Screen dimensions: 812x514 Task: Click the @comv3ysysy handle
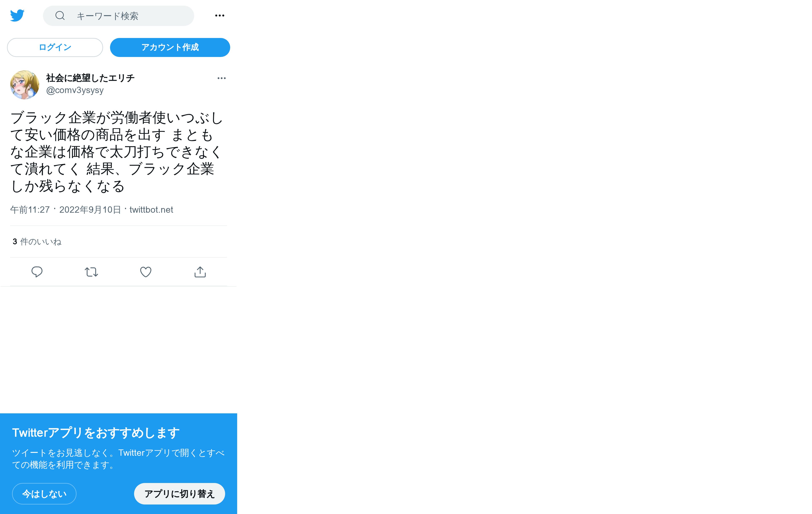click(75, 90)
